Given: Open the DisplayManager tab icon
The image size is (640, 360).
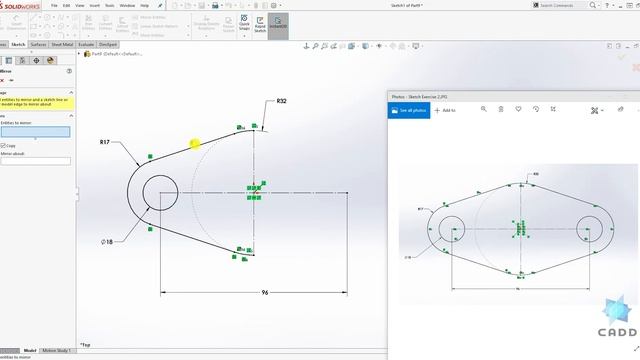Looking at the screenshot, I should coord(50,60).
